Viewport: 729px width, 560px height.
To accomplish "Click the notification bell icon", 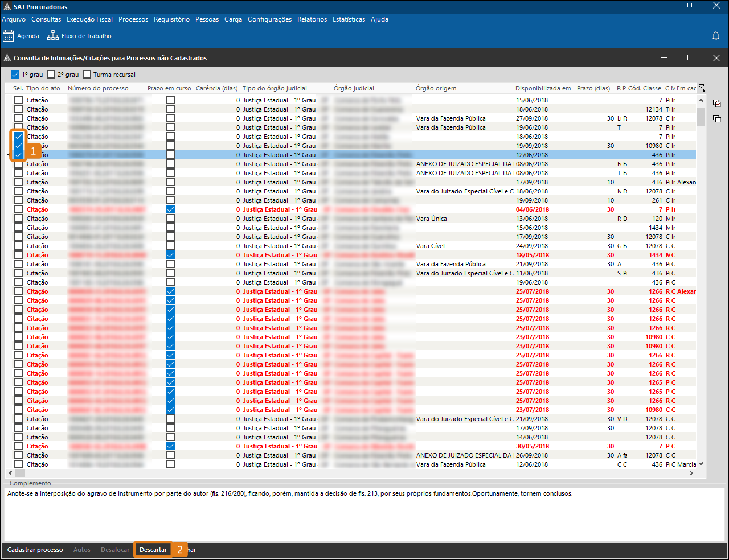I will click(x=716, y=36).
